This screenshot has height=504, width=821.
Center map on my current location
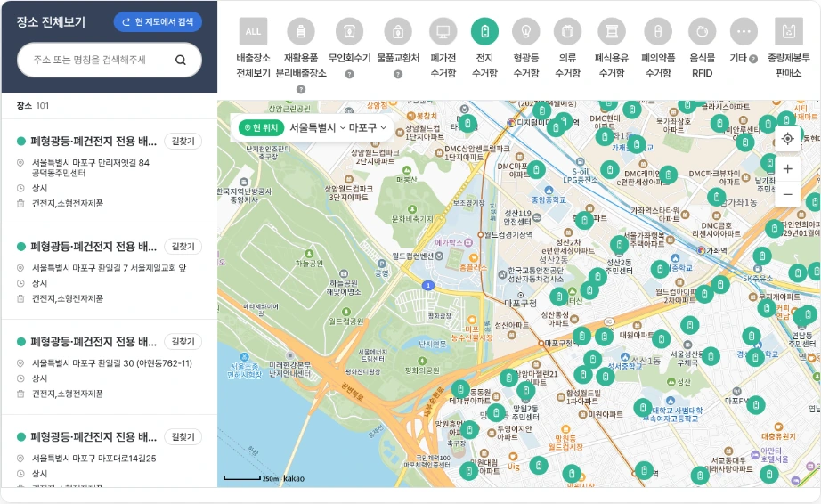[x=787, y=139]
